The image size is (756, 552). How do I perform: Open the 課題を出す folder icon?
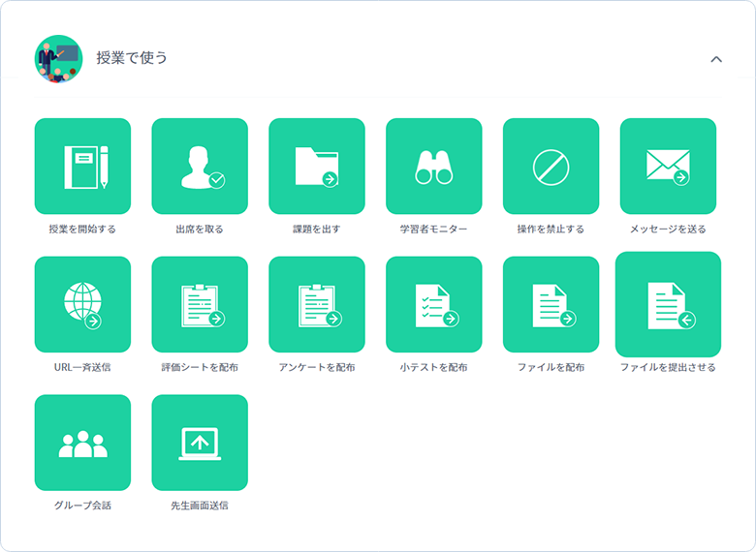(317, 167)
